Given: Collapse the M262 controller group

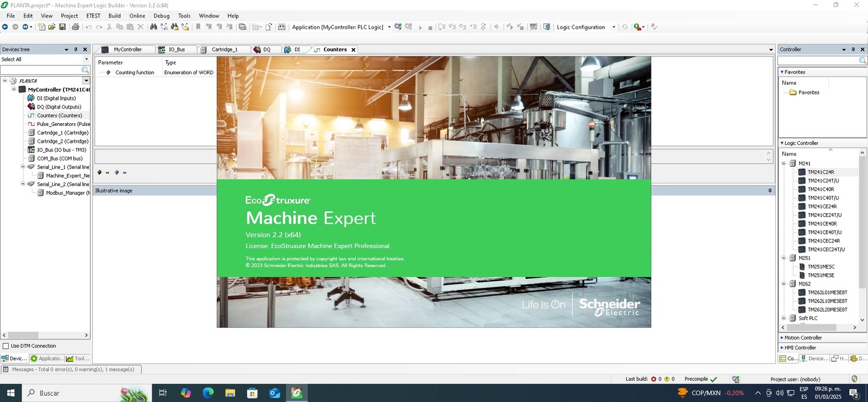Looking at the screenshot, I should tap(783, 284).
